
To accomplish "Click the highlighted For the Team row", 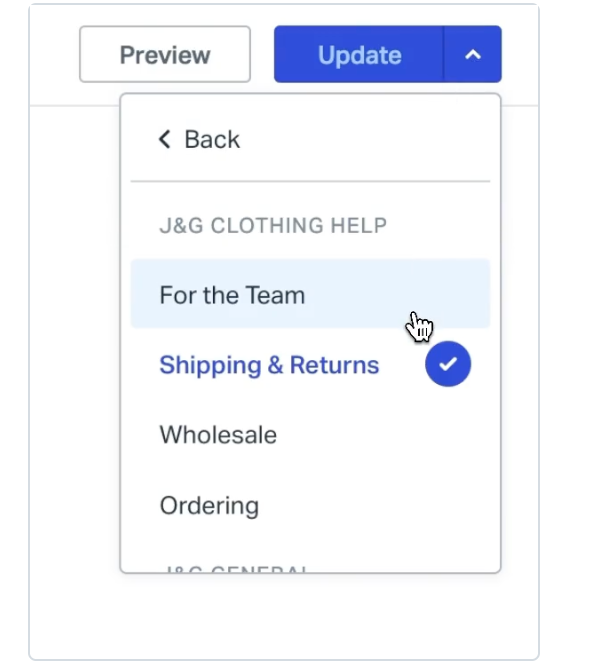I will [x=310, y=294].
